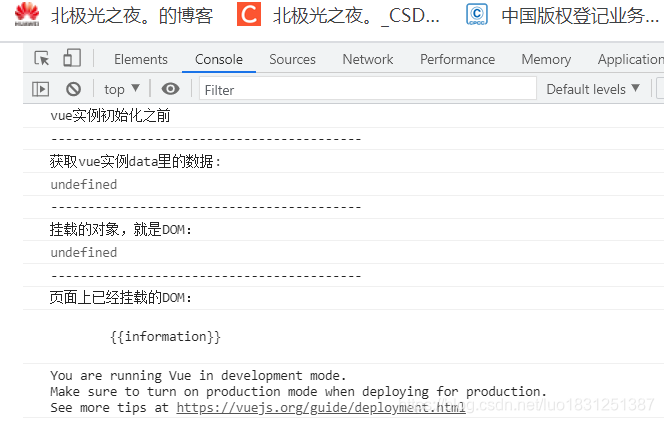664x423 pixels.
Task: Open the Performance tab
Action: point(457,59)
